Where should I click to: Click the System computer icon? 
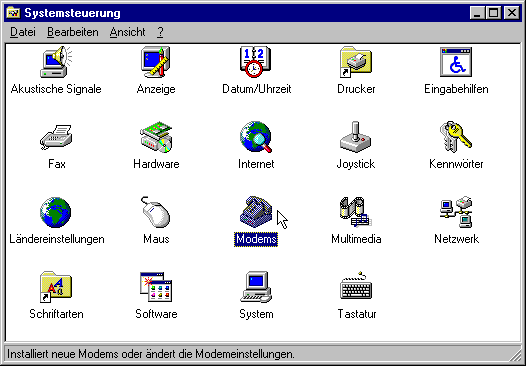256,287
